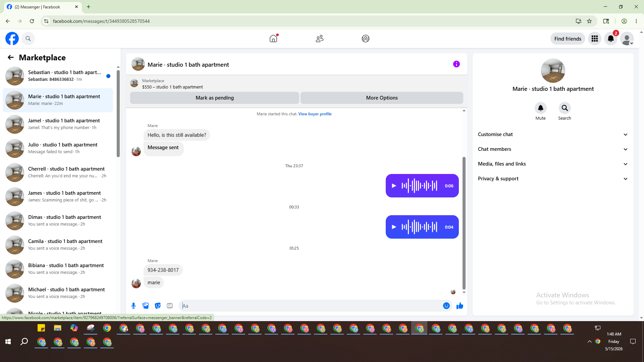
Task: Open Marie's avatar in the right panel
Action: [x=553, y=71]
